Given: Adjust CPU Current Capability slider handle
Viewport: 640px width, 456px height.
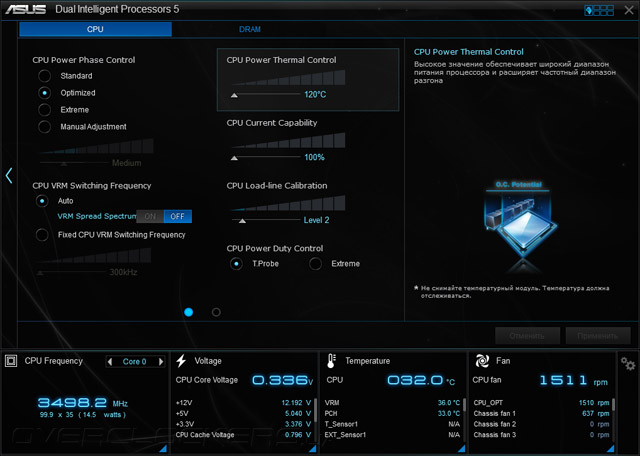Looking at the screenshot, I should coord(234,158).
